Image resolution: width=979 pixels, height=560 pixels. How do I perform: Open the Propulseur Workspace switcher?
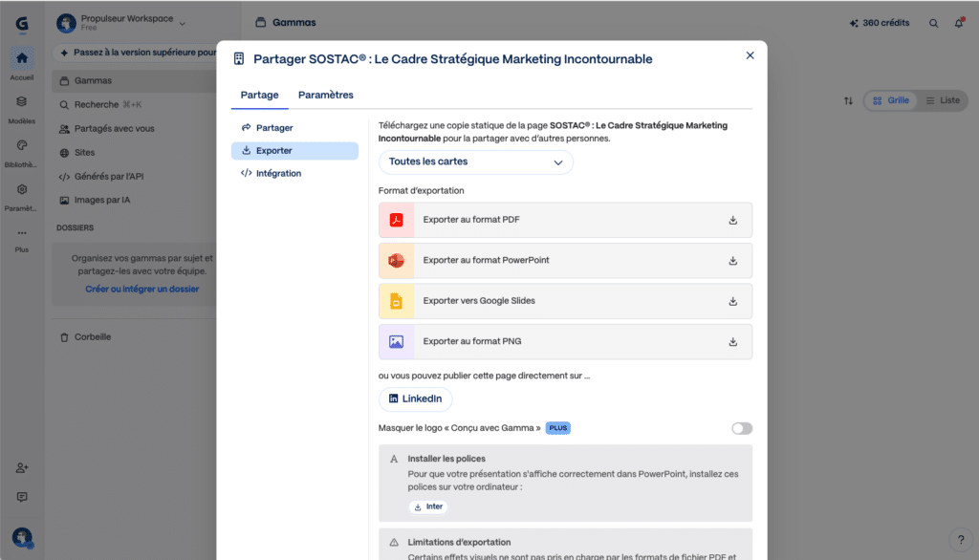point(121,23)
